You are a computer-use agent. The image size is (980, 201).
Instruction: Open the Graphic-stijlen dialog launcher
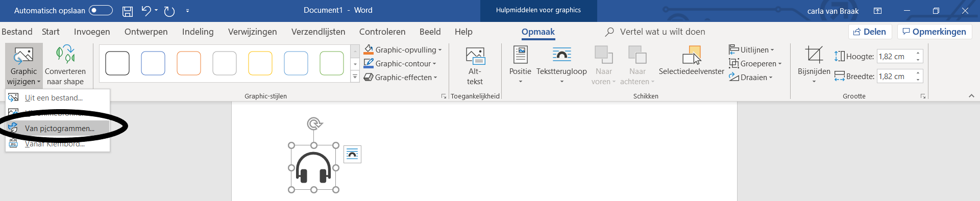(444, 96)
